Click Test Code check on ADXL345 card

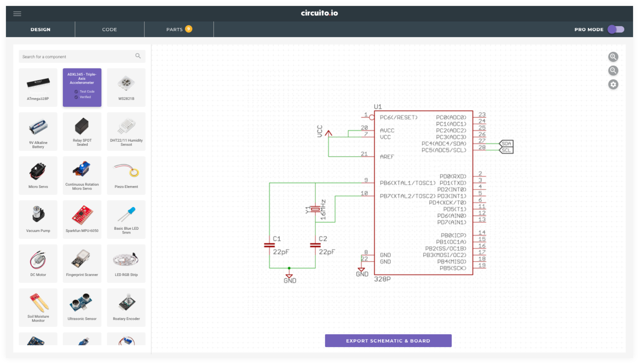coord(76,91)
